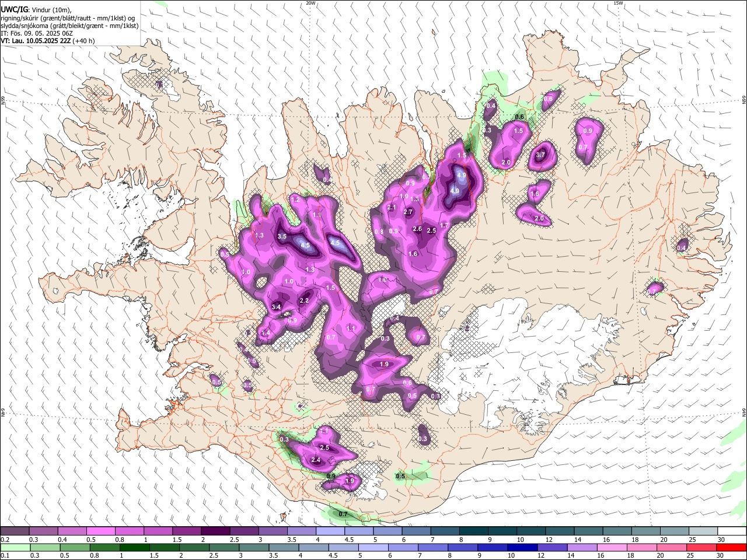The image size is (747, 560).
Task: Click the '20W' longitude label
Action: 310,3
